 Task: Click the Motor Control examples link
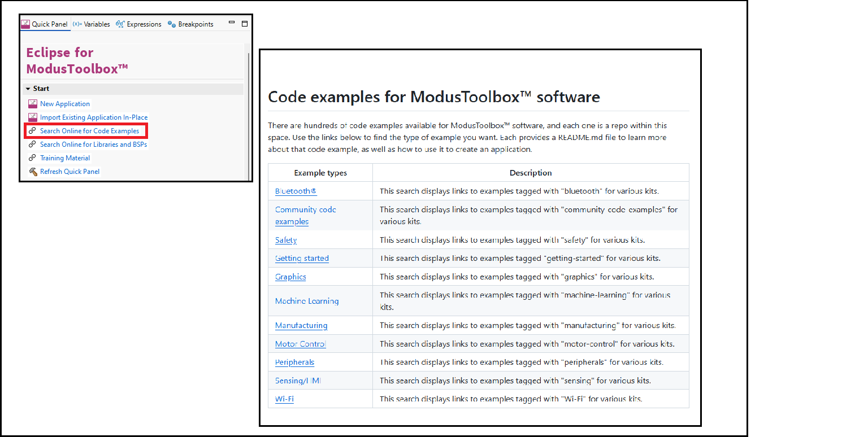pyautogui.click(x=300, y=344)
